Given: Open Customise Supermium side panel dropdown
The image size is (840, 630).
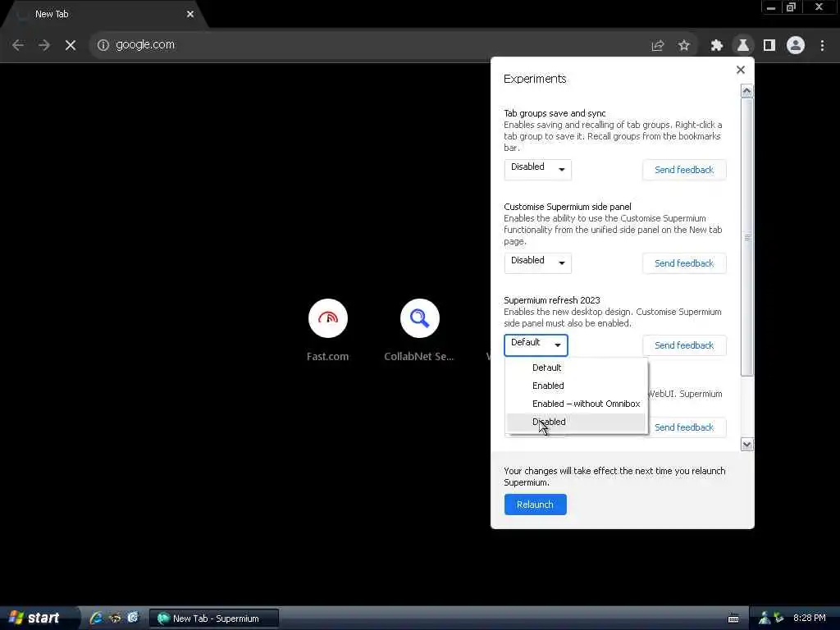Looking at the screenshot, I should tap(537, 262).
